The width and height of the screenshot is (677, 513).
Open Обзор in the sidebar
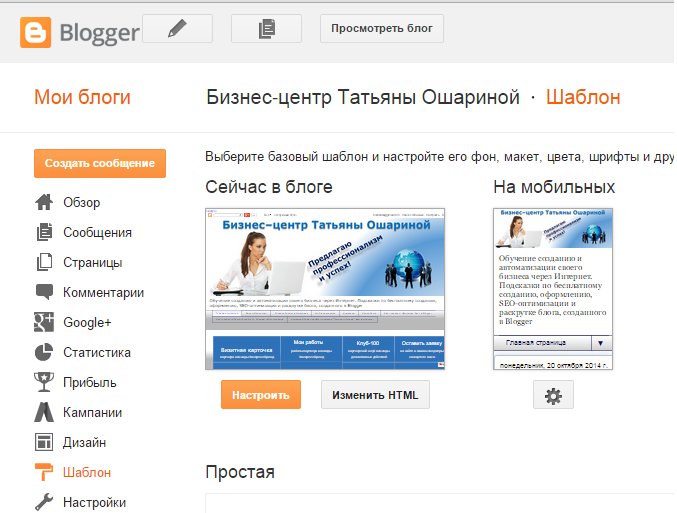coord(82,202)
